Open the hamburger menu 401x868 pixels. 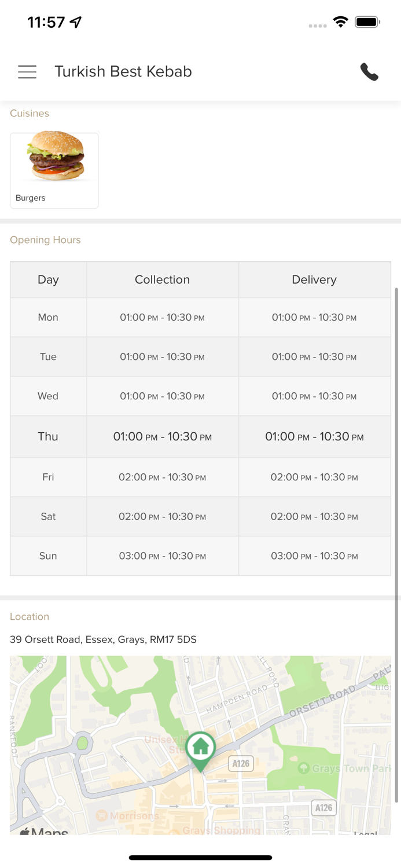(x=27, y=72)
